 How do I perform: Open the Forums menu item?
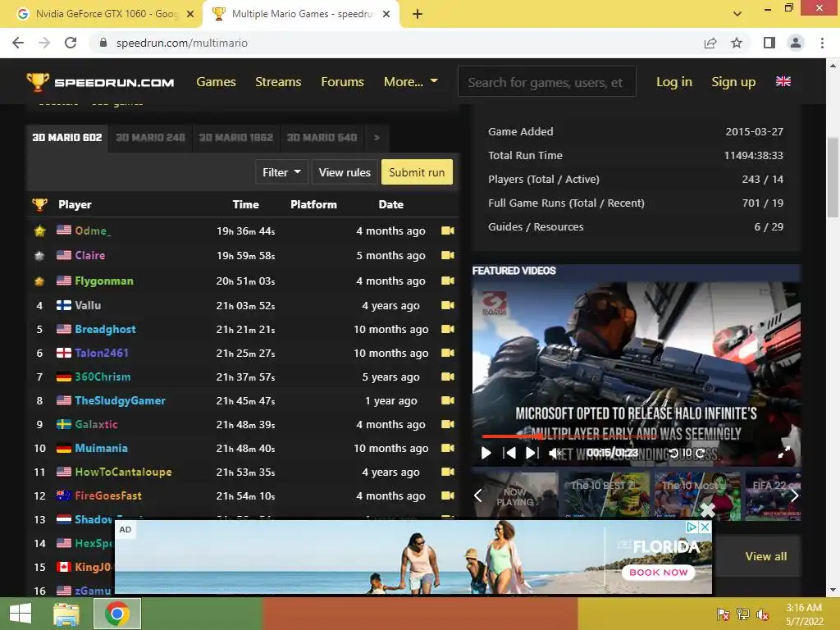(x=342, y=81)
